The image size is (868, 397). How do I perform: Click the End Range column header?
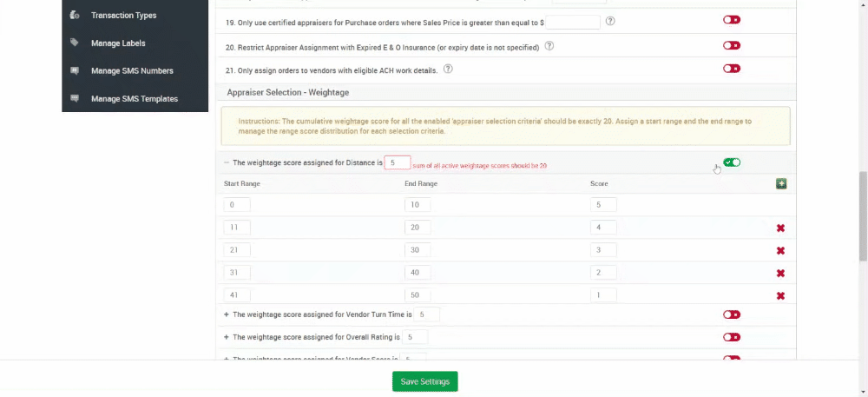coord(421,183)
